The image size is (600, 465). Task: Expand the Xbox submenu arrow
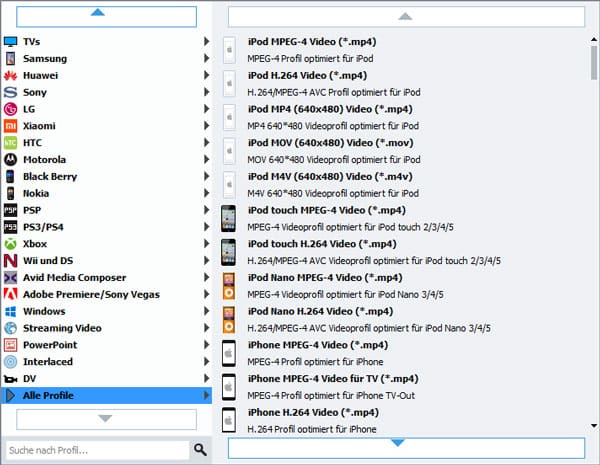[x=207, y=243]
